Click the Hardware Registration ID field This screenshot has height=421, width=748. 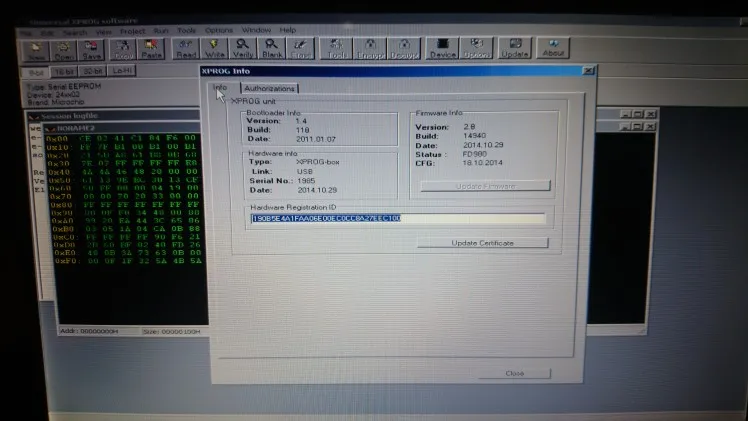coord(397,218)
